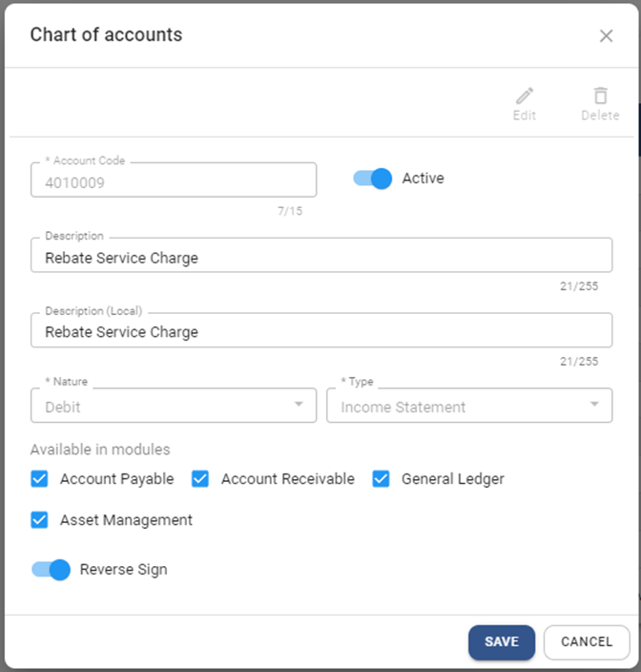Viewport: 641px width, 672px height.
Task: Click the arrow on the Type field
Action: tap(594, 405)
